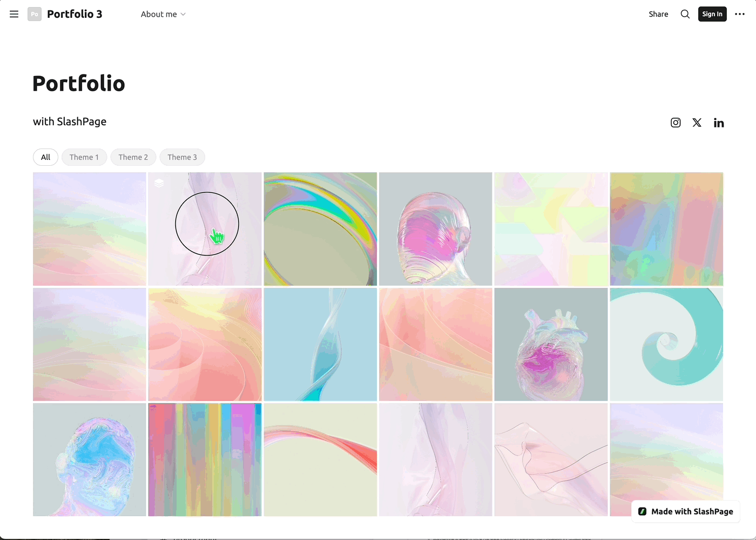Click the Share button
The height and width of the screenshot is (540, 756).
pyautogui.click(x=658, y=14)
